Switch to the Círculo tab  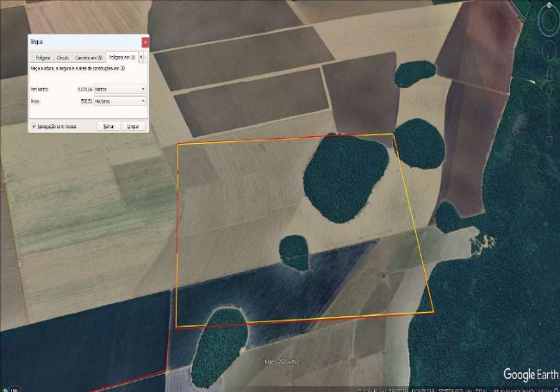63,57
